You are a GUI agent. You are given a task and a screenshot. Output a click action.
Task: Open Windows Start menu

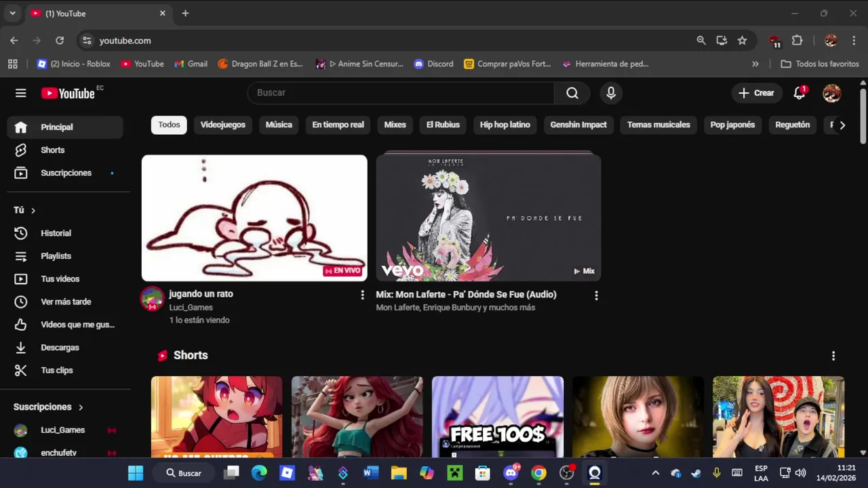136,473
